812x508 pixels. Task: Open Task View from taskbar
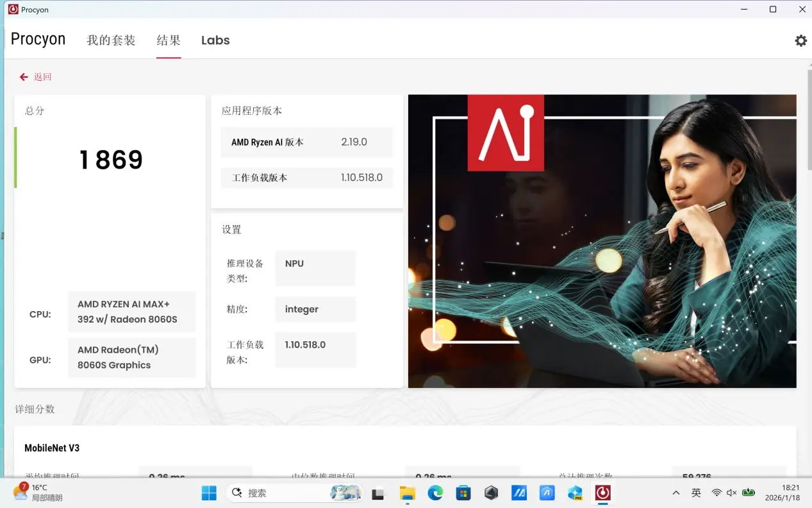click(x=378, y=493)
